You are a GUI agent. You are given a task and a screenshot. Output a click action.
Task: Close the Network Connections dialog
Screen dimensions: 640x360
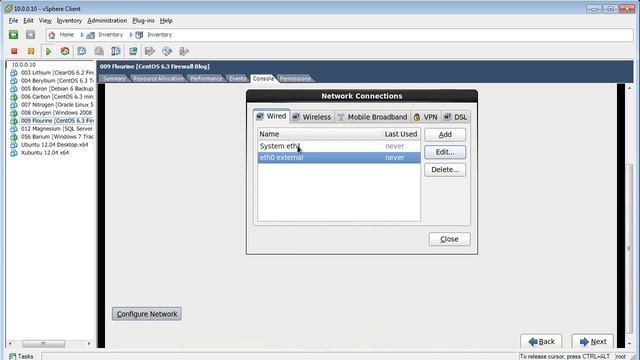point(449,239)
